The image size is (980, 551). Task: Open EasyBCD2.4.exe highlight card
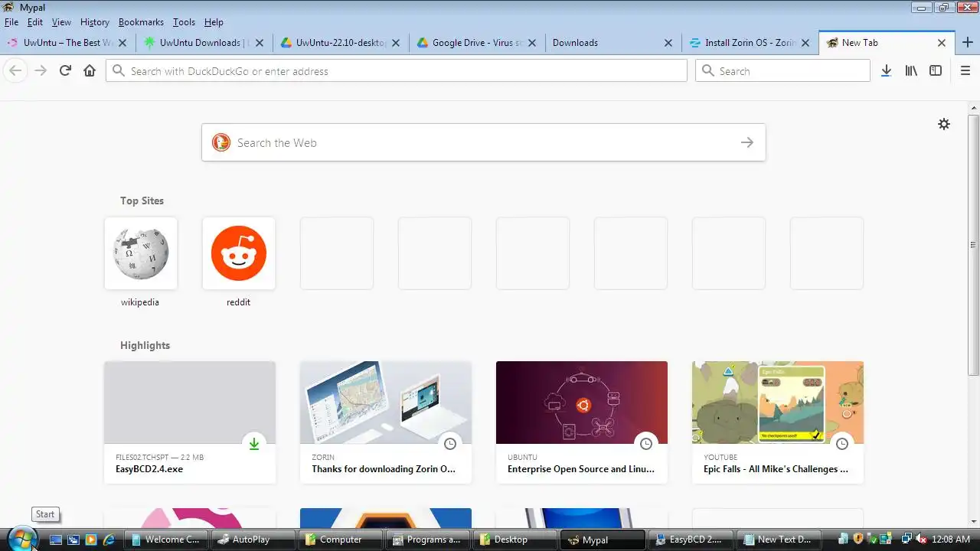pyautogui.click(x=190, y=422)
